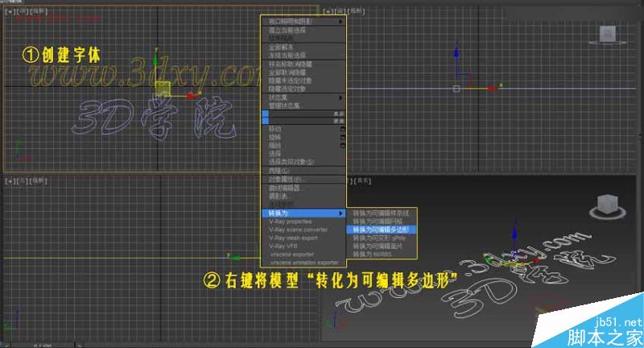Expand the 视口照明和阴影 submenu arrow
The width and height of the screenshot is (644, 348).
341,22
